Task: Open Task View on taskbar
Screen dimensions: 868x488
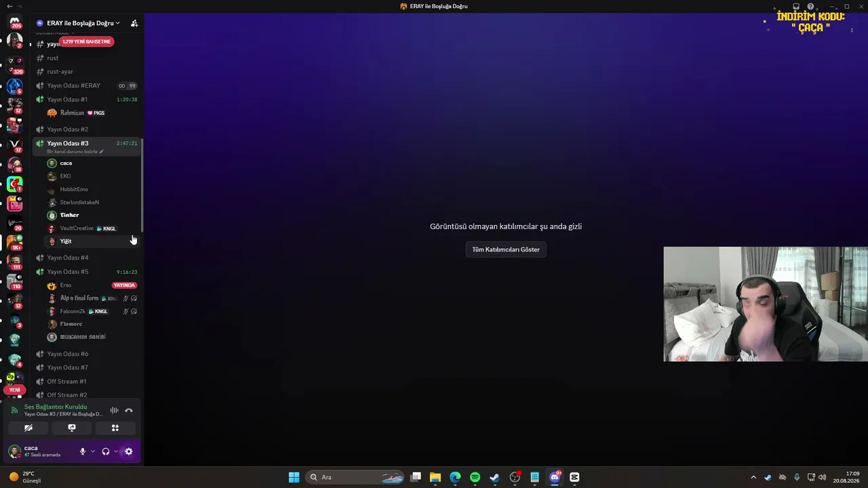Action: (416, 477)
